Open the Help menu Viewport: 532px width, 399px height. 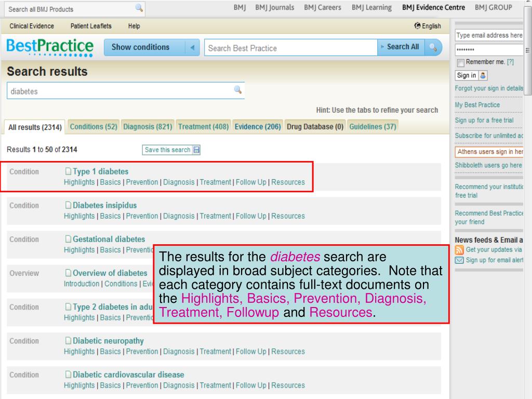[x=134, y=26]
